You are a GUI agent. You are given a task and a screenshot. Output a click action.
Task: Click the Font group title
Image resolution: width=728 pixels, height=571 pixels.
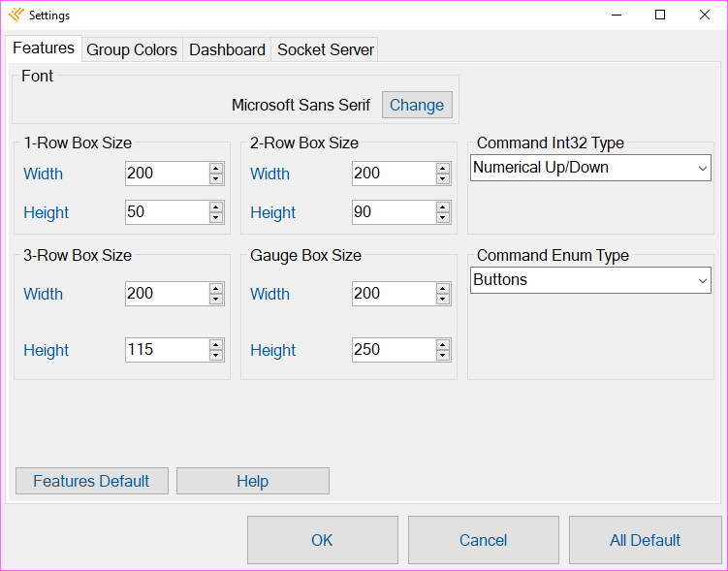click(37, 77)
